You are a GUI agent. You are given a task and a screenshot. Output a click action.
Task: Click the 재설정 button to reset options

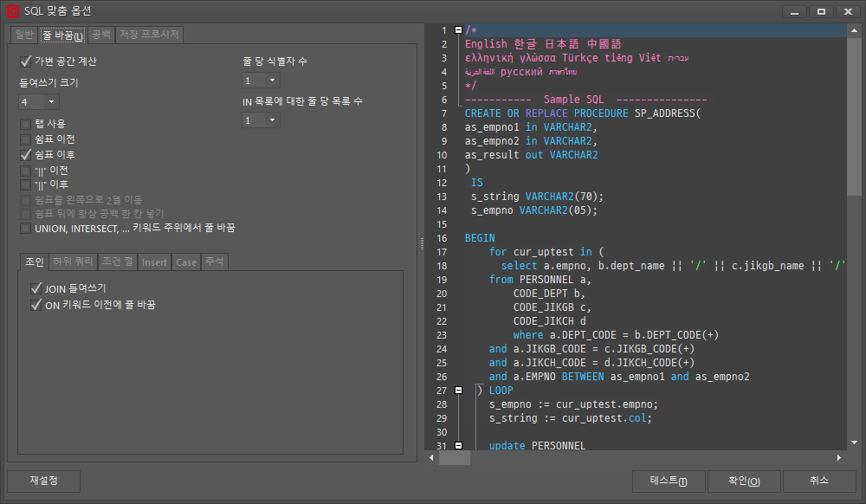pos(43,481)
